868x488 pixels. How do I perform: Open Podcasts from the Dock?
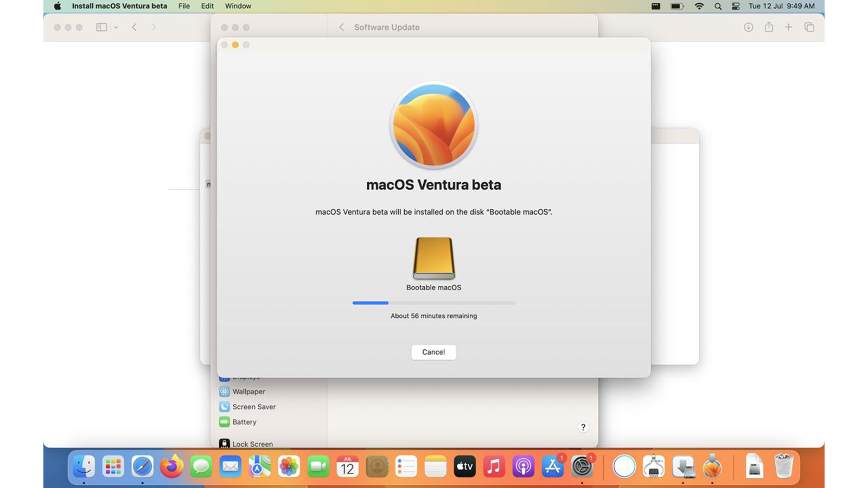(524, 466)
